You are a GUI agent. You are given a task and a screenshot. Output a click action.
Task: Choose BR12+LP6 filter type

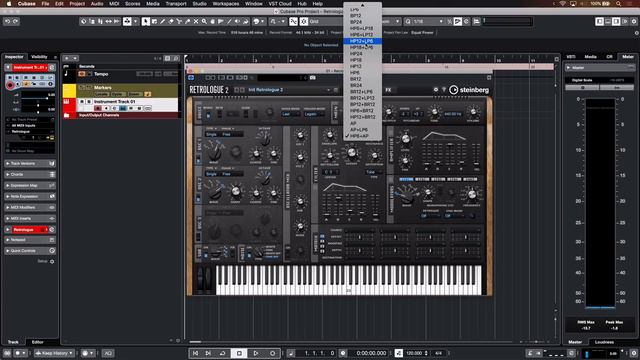tap(361, 92)
